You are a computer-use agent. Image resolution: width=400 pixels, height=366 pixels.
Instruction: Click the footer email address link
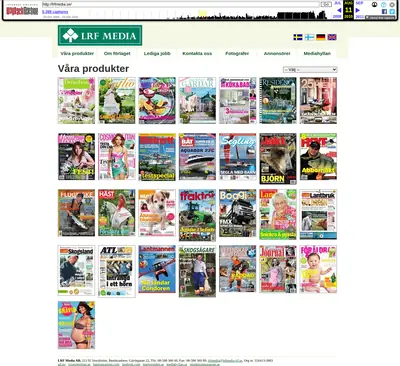pyautogui.click(x=225, y=361)
